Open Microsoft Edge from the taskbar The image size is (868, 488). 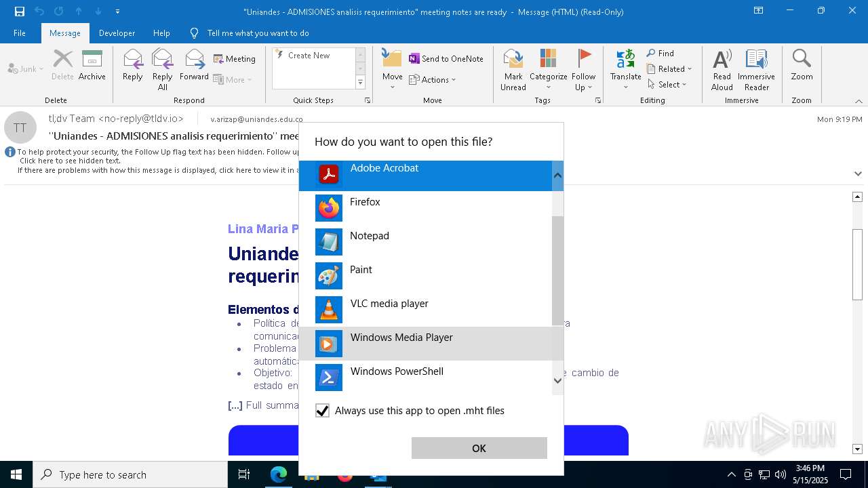(x=279, y=474)
